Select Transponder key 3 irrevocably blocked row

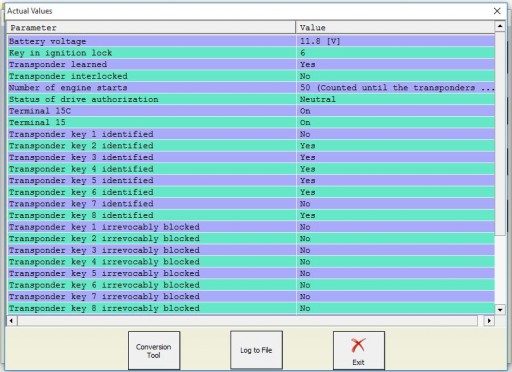[251, 250]
